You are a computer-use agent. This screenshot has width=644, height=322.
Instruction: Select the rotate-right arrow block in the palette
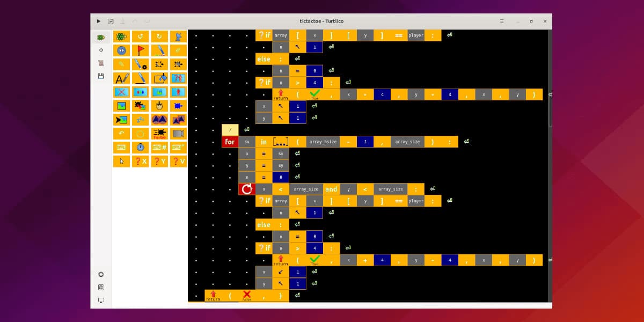pyautogui.click(x=159, y=36)
